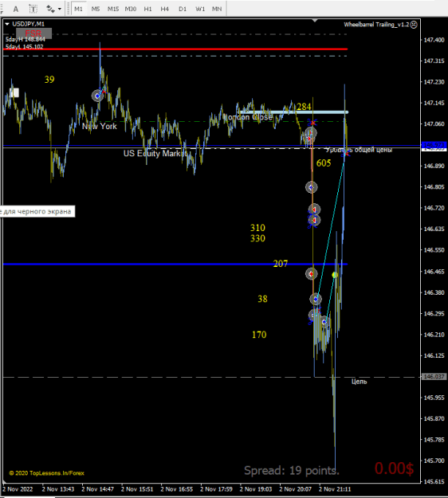448x498 pixels.
Task: Click the 145.700 price axis label
Action: click(434, 461)
